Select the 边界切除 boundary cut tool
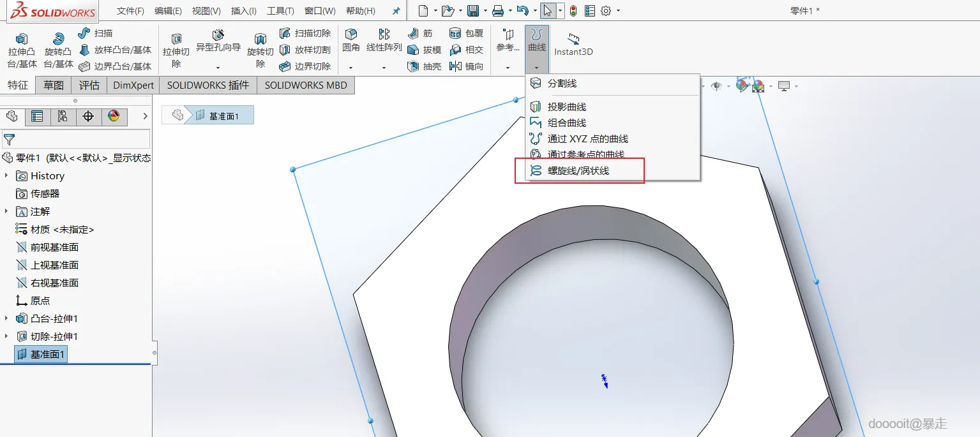Image resolution: width=980 pixels, height=437 pixels. [305, 66]
